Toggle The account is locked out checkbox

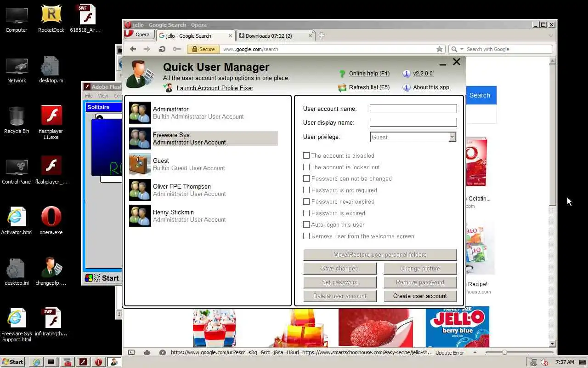[x=306, y=167]
